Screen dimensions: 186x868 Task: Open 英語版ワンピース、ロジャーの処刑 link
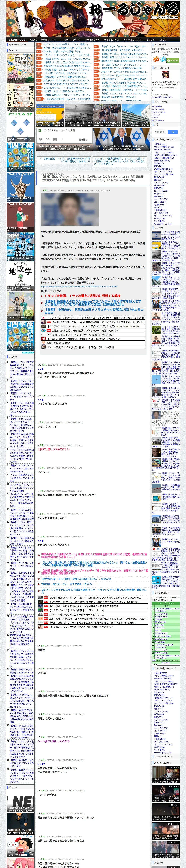[93, 597]
